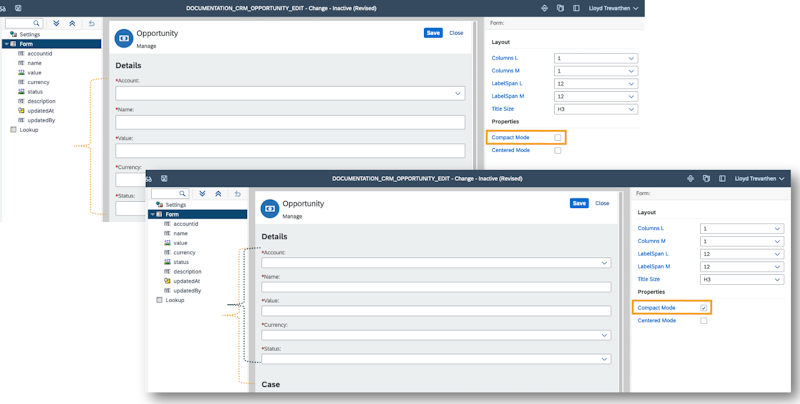Screen dimensions: 800x404
Task: Click the tree search input in front window
Action: click(165, 193)
